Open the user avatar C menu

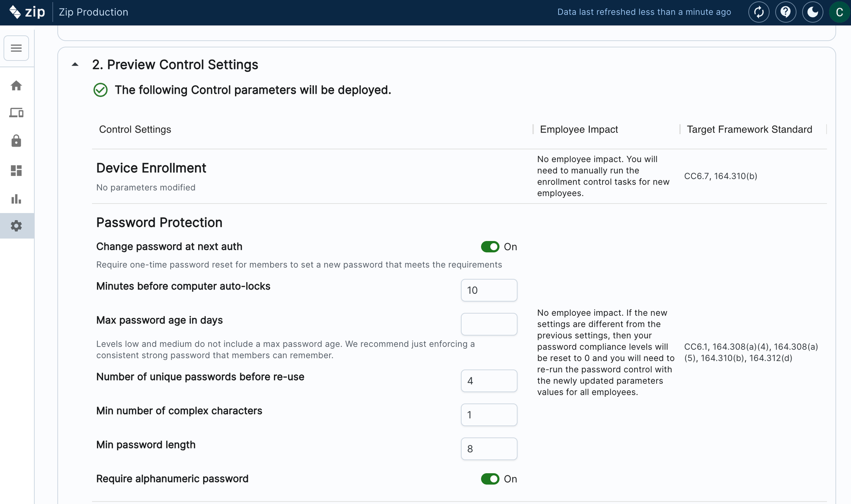point(839,12)
